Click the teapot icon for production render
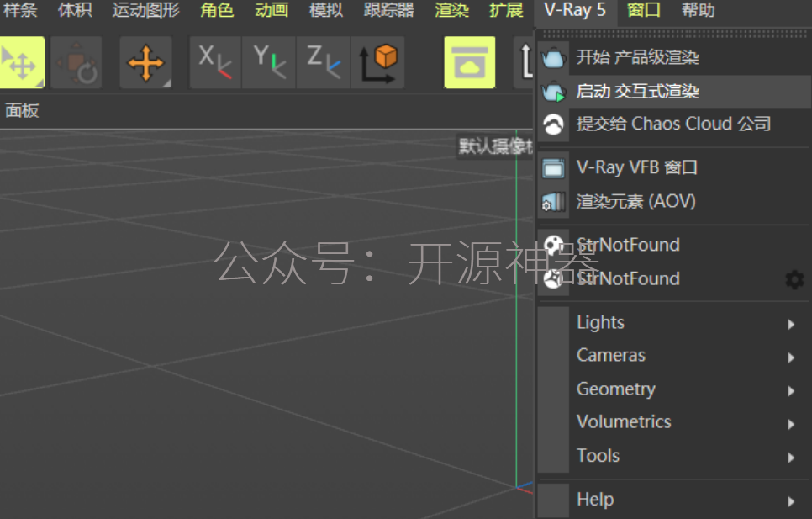Viewport: 812px width, 519px height. click(553, 57)
